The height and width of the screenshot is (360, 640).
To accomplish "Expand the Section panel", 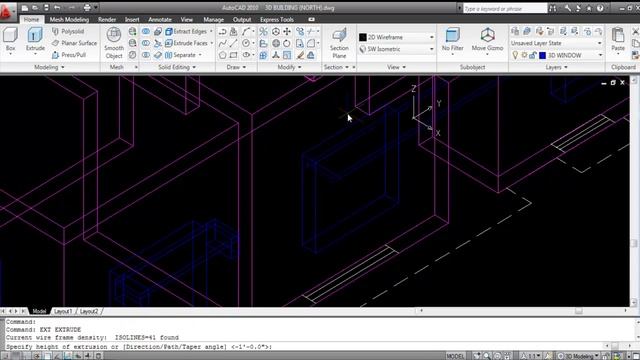I will click(336, 67).
